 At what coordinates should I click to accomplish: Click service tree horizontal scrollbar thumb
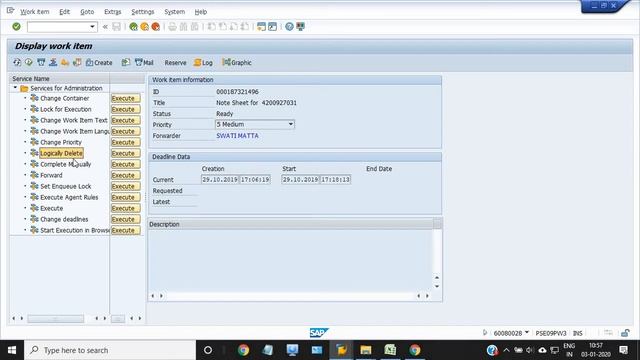click(56, 318)
